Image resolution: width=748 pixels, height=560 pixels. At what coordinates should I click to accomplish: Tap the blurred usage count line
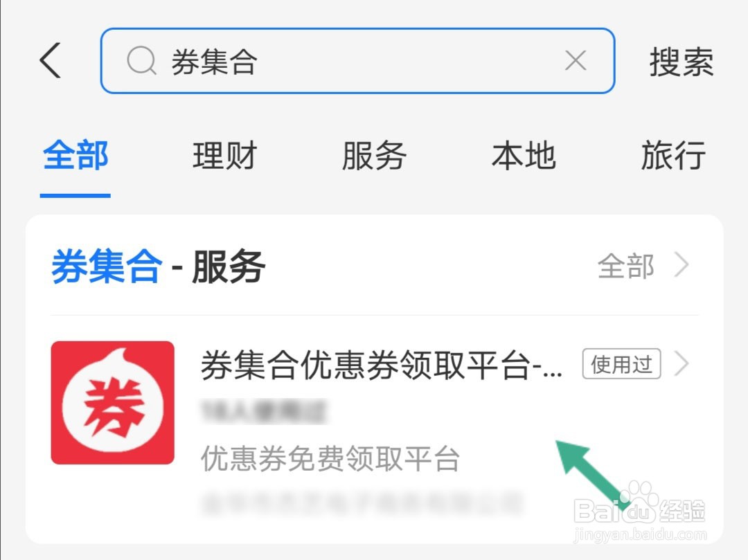coord(264,412)
